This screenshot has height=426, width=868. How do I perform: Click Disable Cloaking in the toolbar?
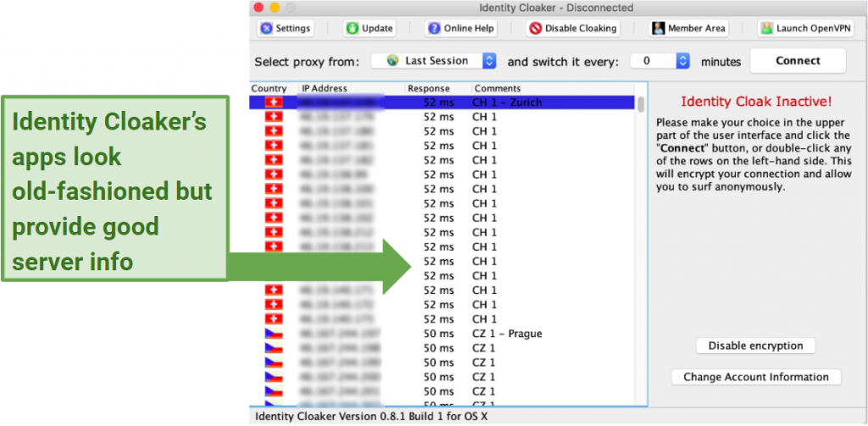(573, 28)
